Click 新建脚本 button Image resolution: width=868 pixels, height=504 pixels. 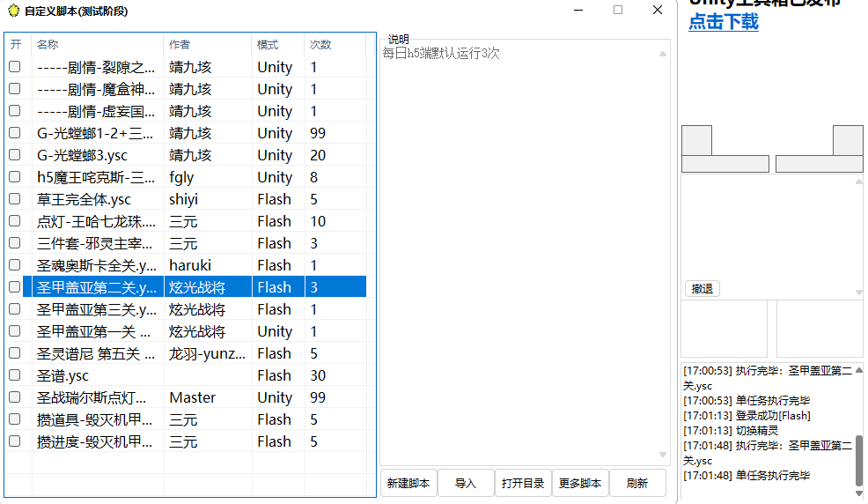[x=408, y=484]
